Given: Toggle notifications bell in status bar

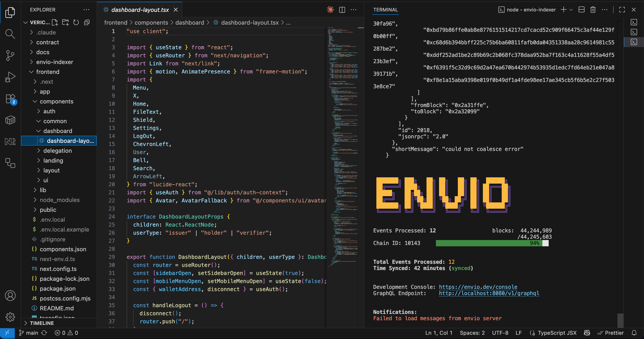Looking at the screenshot, I should coord(634,333).
